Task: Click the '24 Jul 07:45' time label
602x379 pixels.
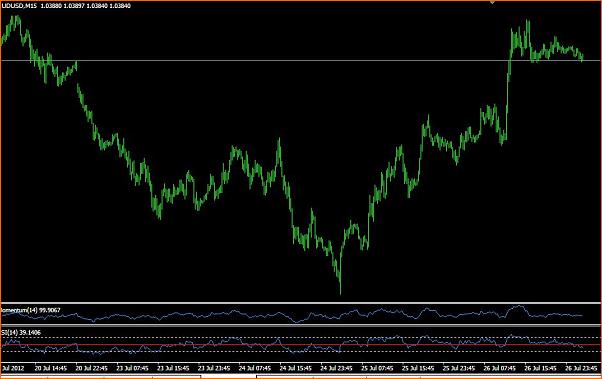Action: 255,368
